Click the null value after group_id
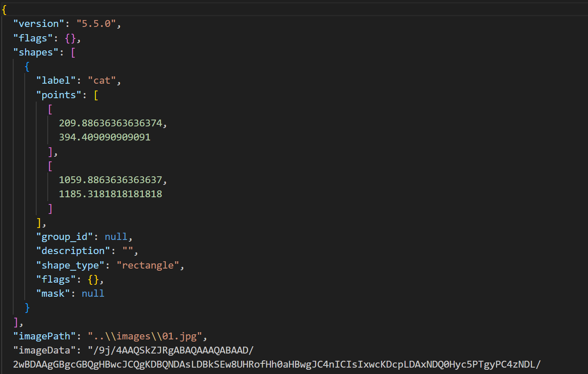588x374 pixels. [x=116, y=237]
